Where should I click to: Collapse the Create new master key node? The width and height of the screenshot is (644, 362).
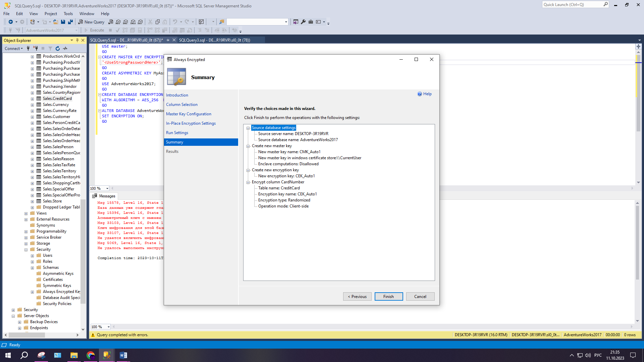(248, 146)
